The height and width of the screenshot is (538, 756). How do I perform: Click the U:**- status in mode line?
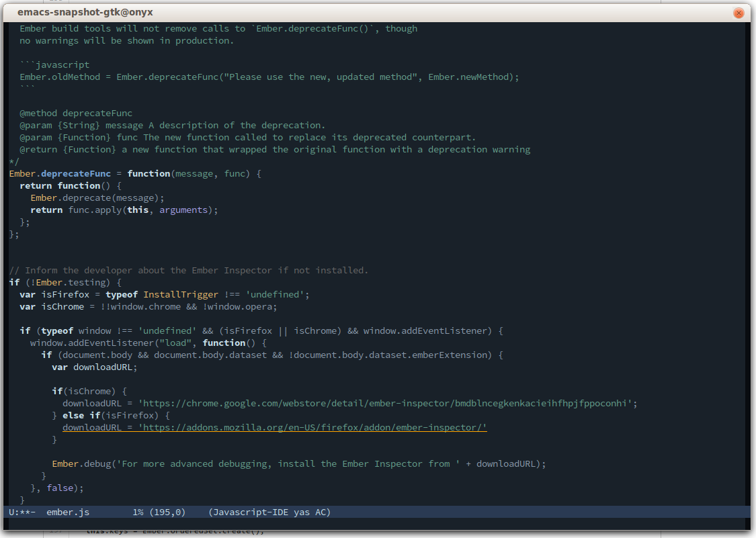[22, 512]
